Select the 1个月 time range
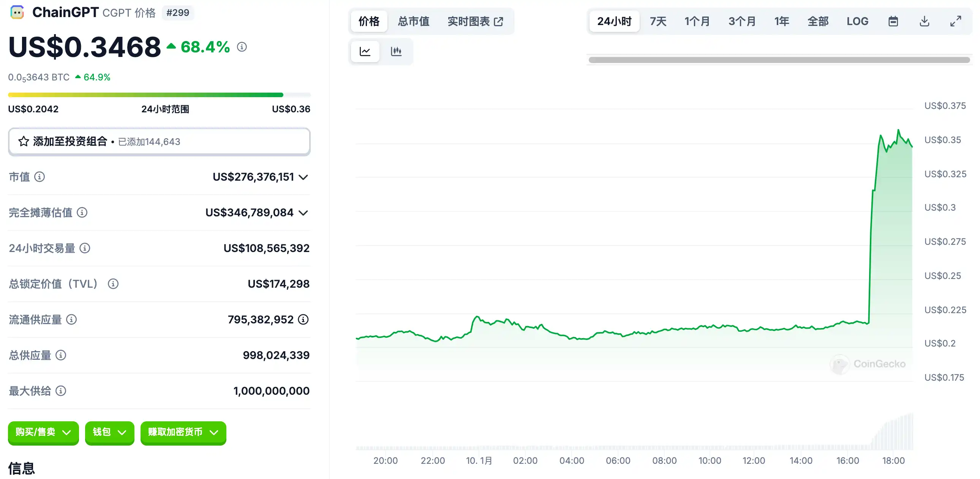The width and height of the screenshot is (980, 479). tap(697, 21)
